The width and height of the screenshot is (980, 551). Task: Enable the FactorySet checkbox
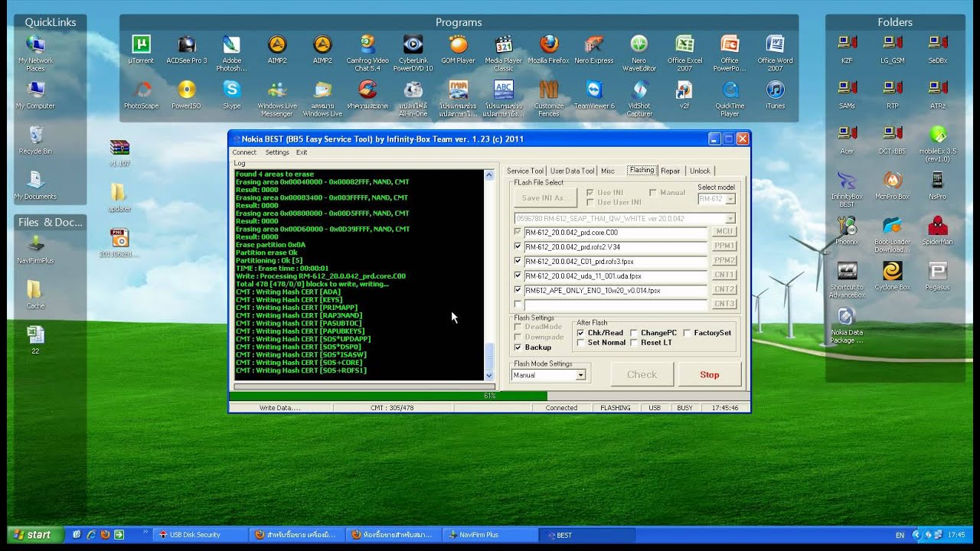pos(687,333)
